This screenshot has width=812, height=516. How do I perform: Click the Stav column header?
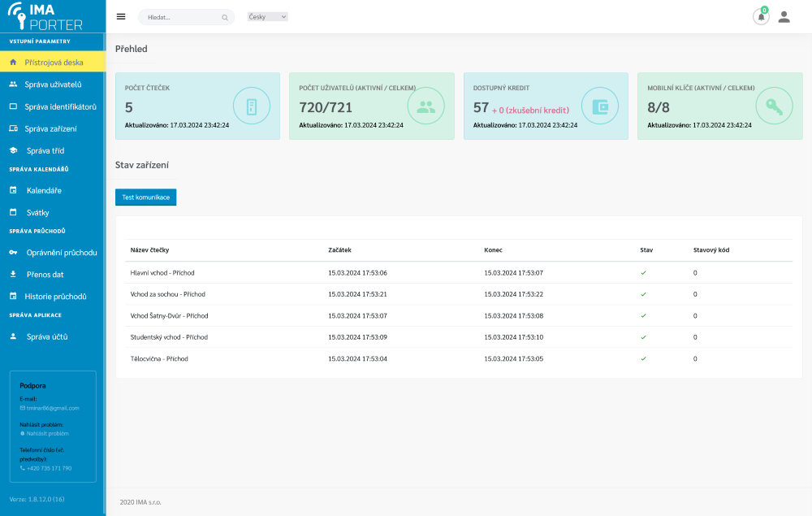pyautogui.click(x=646, y=249)
